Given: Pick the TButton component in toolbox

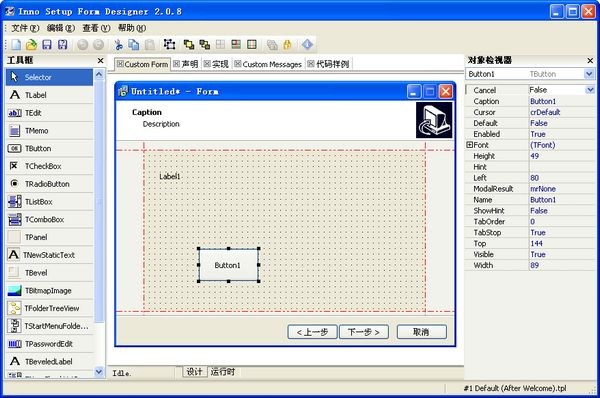Looking at the screenshot, I should point(49,148).
